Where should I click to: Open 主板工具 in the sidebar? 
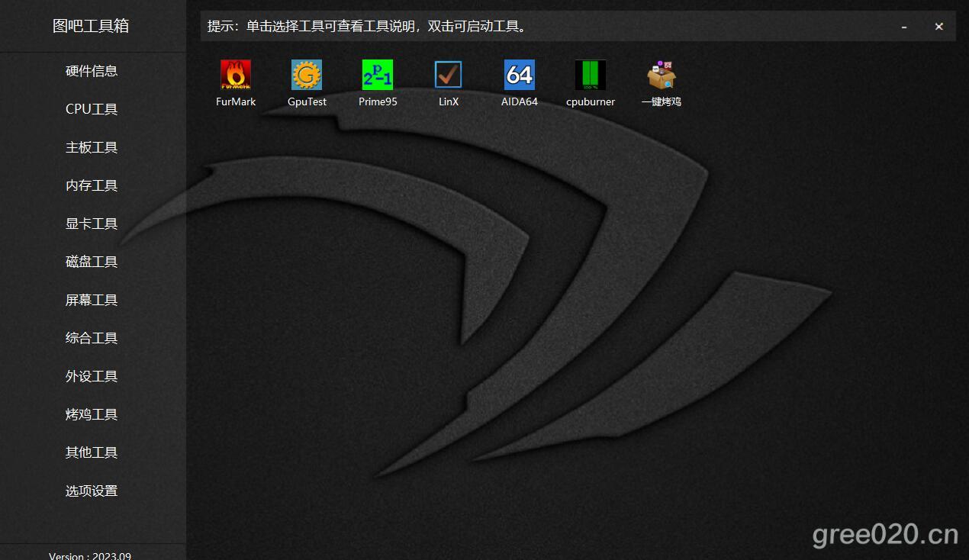tap(92, 147)
